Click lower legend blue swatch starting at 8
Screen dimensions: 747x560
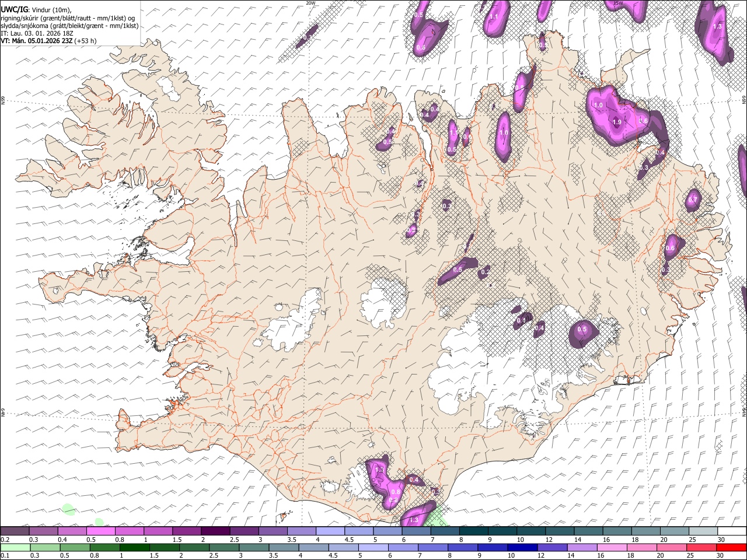[x=463, y=547]
